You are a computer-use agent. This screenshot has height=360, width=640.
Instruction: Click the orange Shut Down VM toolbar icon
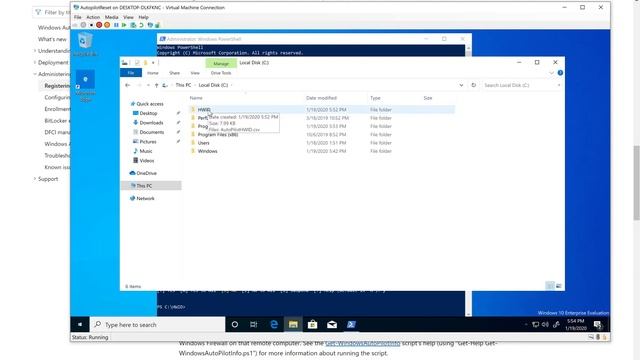(107, 25)
